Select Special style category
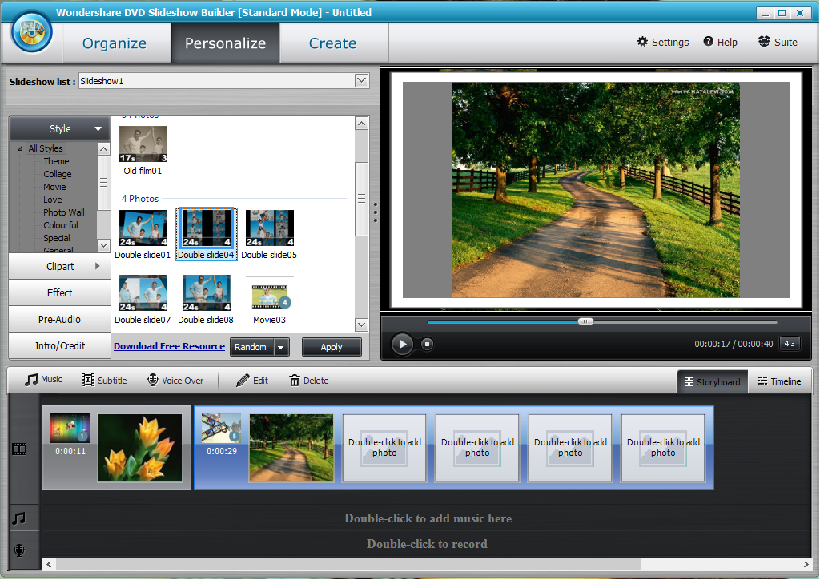 [x=57, y=238]
